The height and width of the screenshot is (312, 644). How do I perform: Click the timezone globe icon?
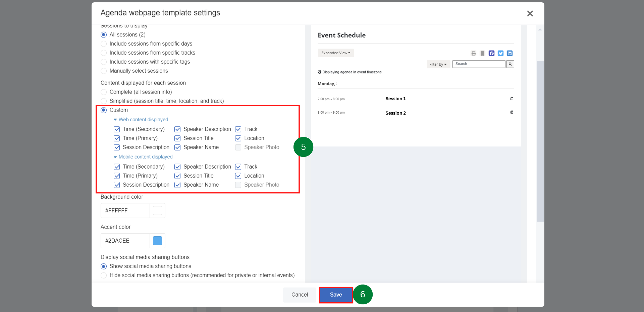[x=319, y=72]
